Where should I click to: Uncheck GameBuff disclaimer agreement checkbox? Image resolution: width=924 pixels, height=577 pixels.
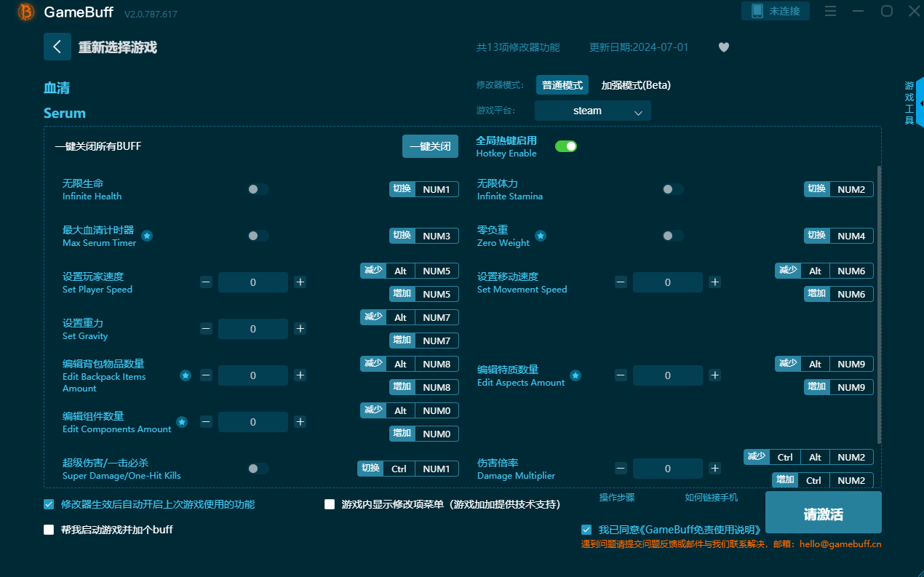[x=586, y=530]
